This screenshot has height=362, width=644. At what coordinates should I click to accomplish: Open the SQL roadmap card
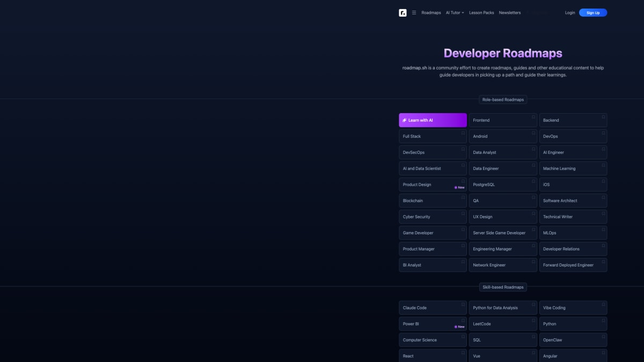[503, 340]
